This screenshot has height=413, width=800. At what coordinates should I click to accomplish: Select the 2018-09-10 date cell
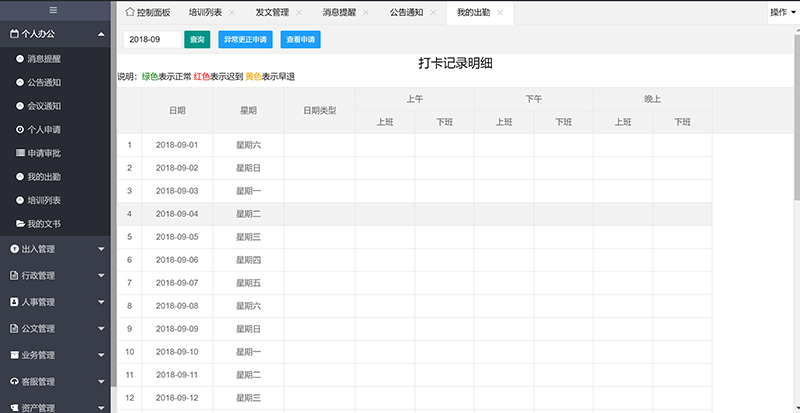coord(177,352)
